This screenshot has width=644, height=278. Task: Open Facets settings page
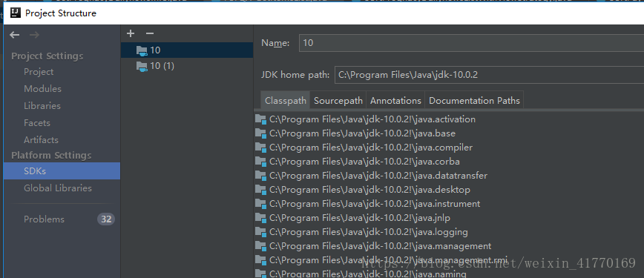point(37,123)
